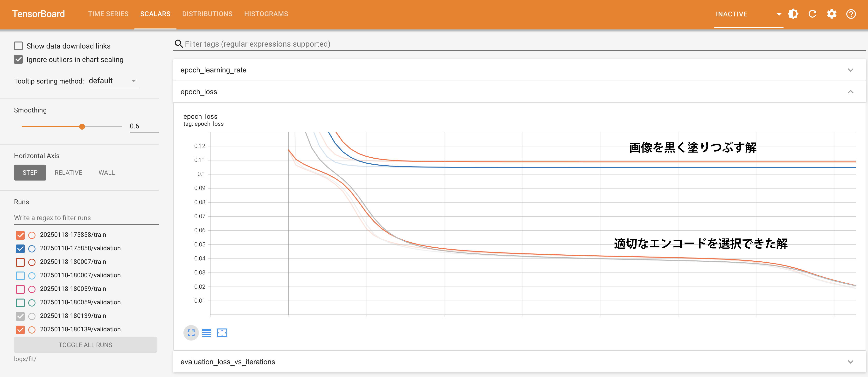The image size is (868, 377).
Task: Expand chart to full size
Action: (191, 333)
